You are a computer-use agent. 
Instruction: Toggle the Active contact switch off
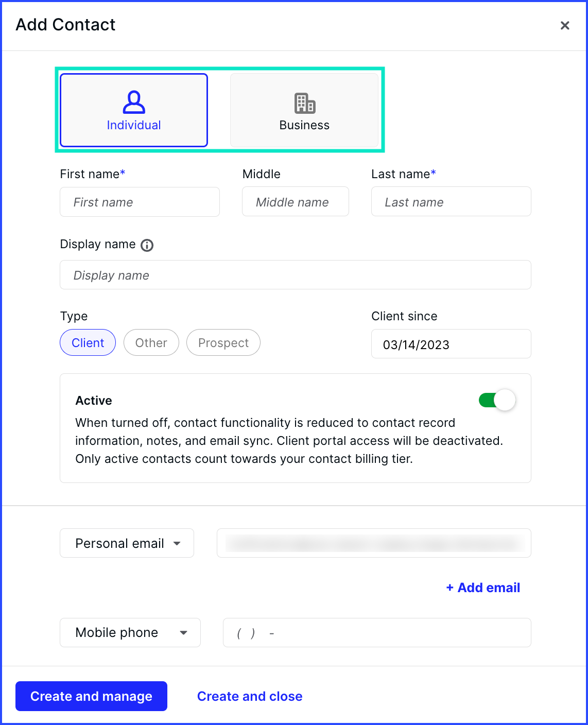497,400
